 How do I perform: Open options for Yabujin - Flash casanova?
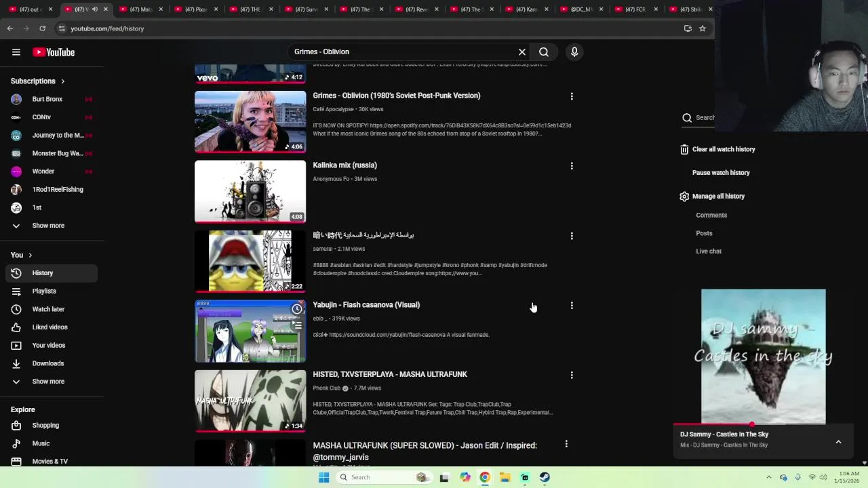point(572,306)
